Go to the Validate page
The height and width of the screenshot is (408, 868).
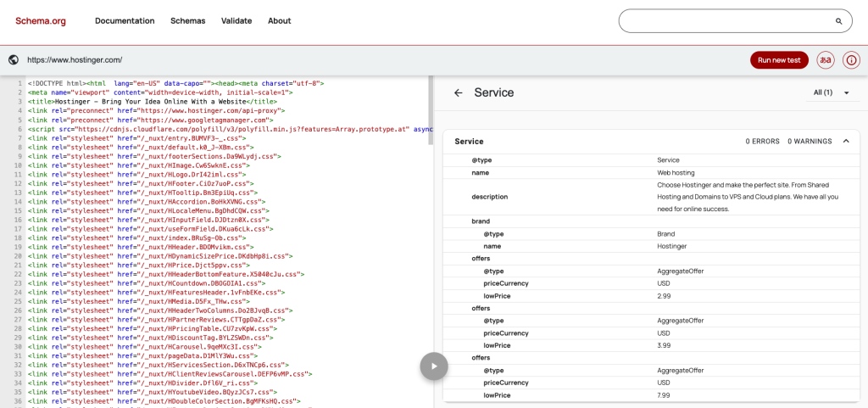236,20
